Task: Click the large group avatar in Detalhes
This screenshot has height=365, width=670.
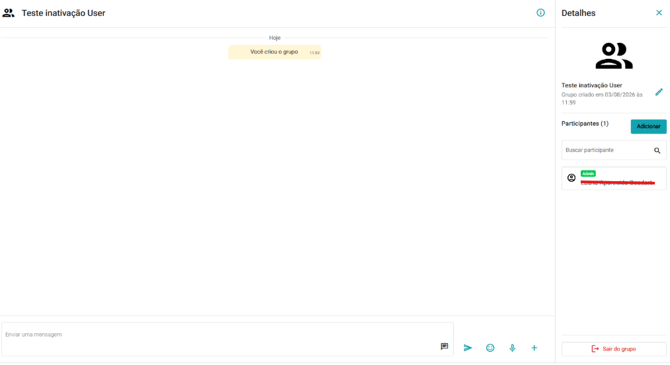Action: tap(614, 56)
